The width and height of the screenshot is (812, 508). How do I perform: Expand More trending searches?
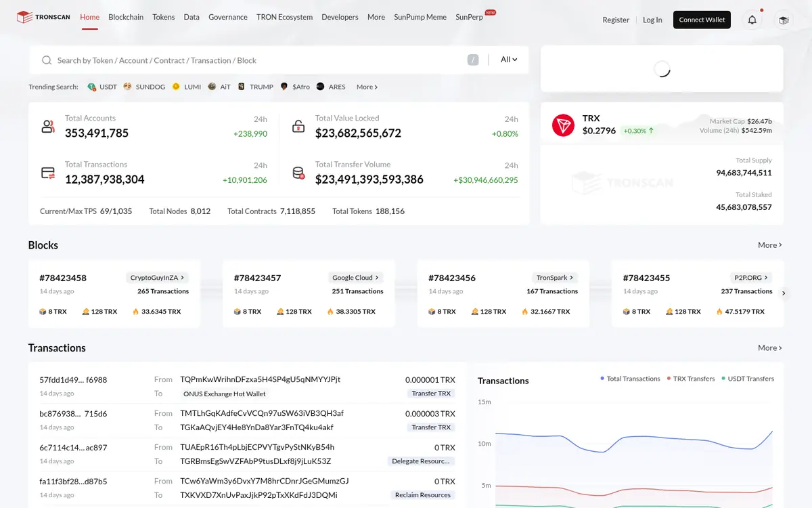coord(367,87)
